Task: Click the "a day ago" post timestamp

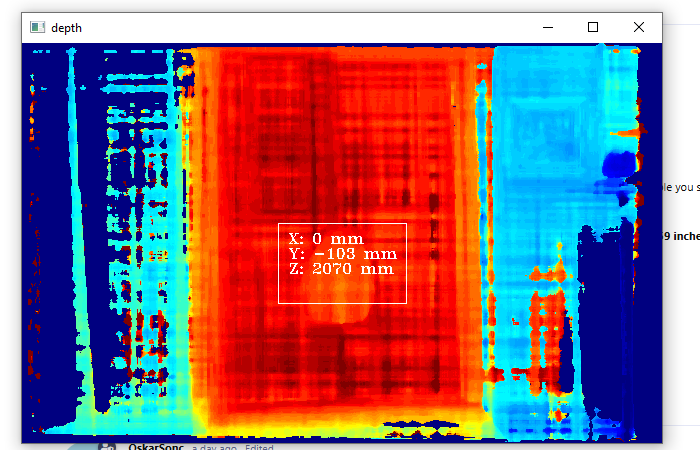Action: 216,446
